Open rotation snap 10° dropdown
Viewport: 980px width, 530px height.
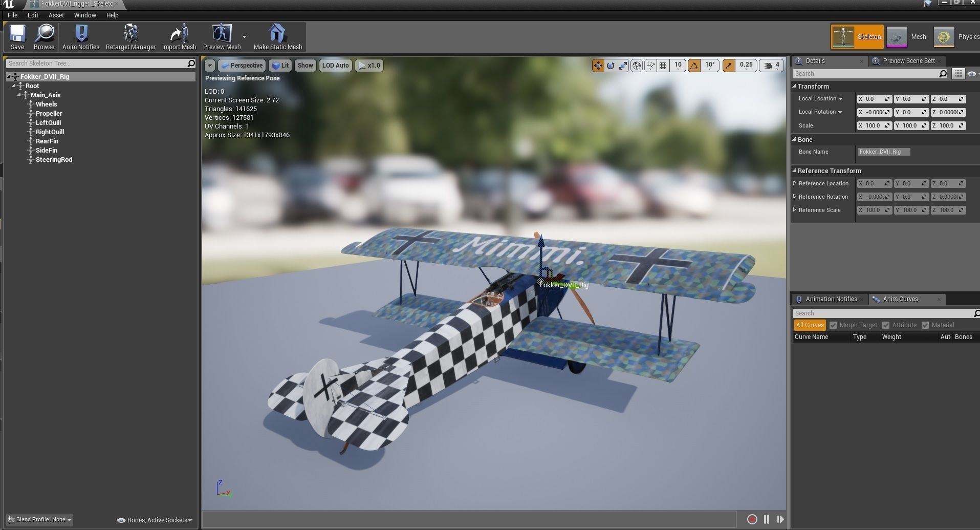710,66
